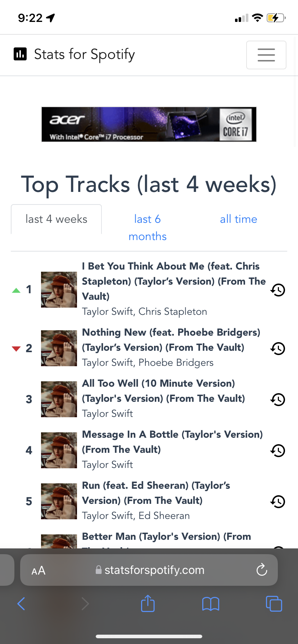Open the hamburger navigation menu

pos(266,55)
